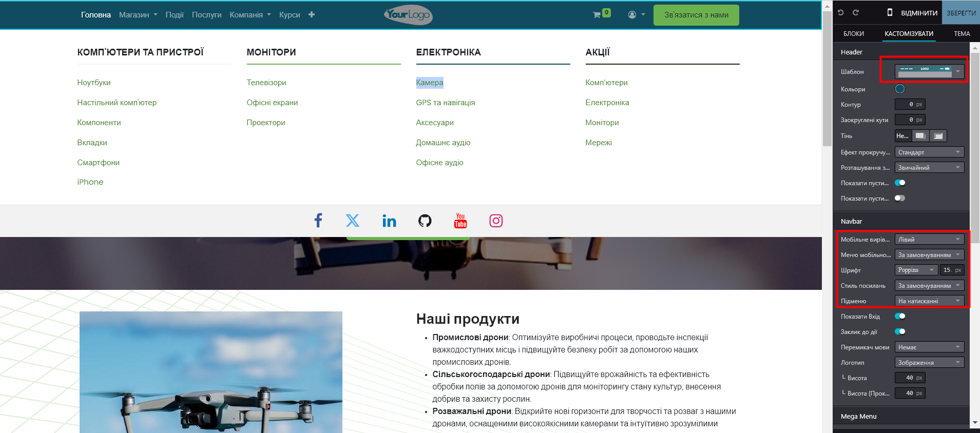Screen dimensions: 980x433
Task: Click the GitHub social icon
Action: [x=425, y=221]
